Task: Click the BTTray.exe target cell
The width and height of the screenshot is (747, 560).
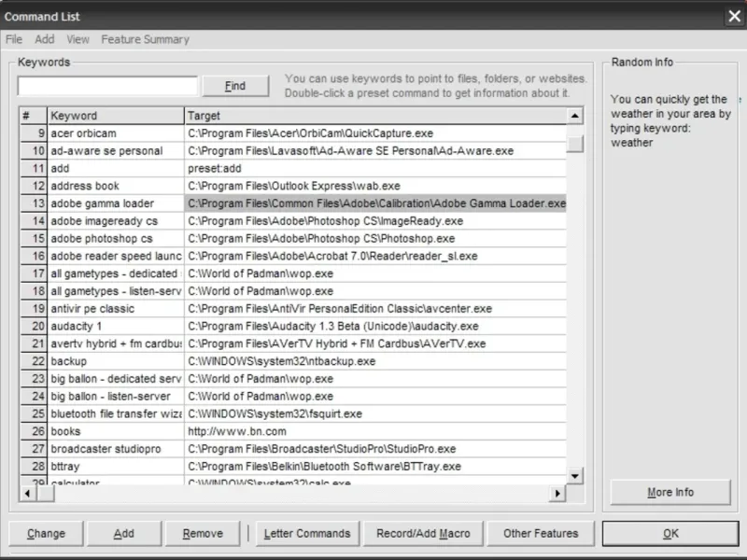Action: [375, 467]
